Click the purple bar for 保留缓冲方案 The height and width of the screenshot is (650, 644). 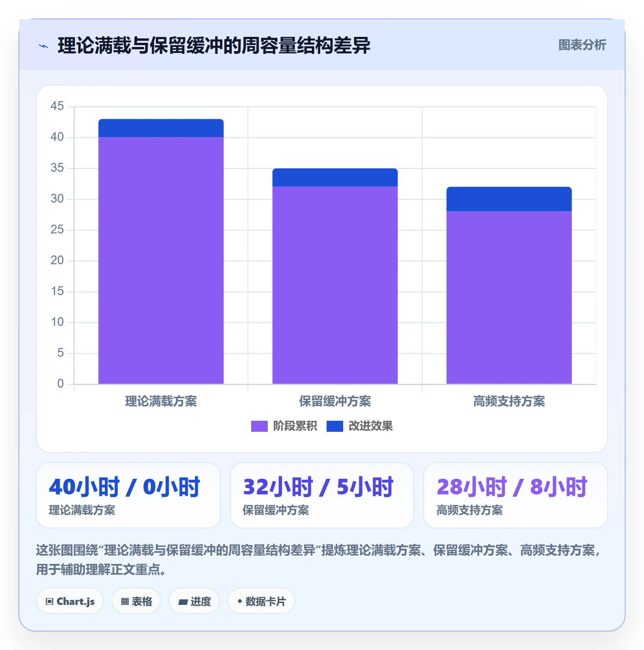335,285
